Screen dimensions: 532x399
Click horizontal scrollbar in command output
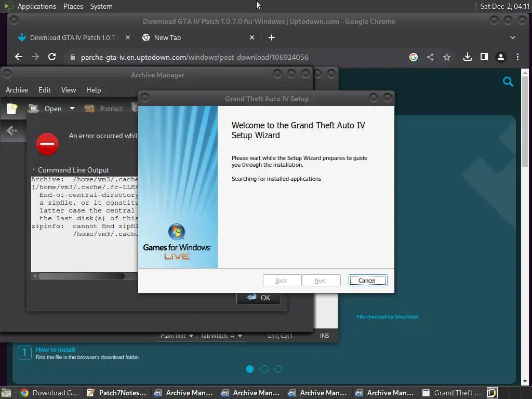pyautogui.click(x=82, y=276)
